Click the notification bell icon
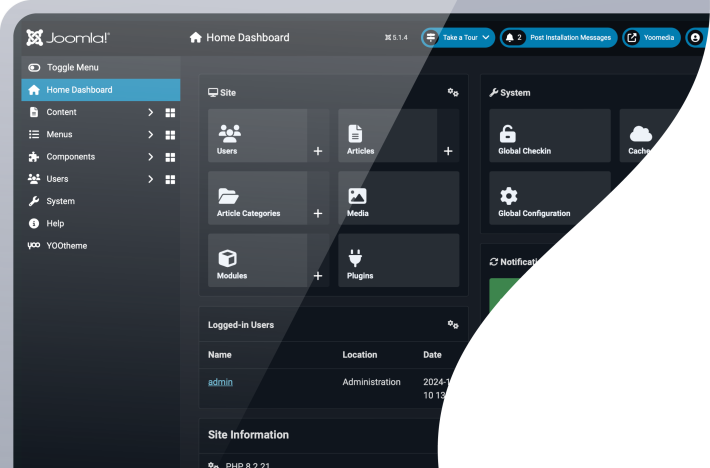 point(509,38)
